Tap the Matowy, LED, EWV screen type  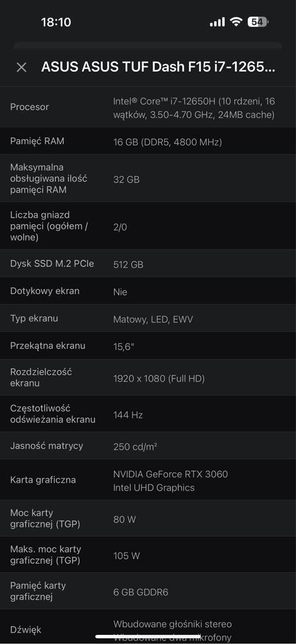click(x=153, y=319)
